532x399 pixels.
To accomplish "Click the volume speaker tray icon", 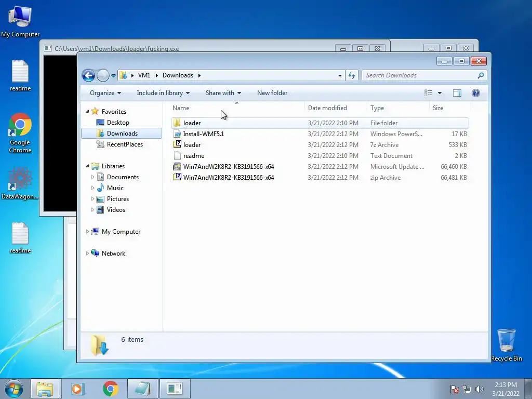I will (x=480, y=389).
